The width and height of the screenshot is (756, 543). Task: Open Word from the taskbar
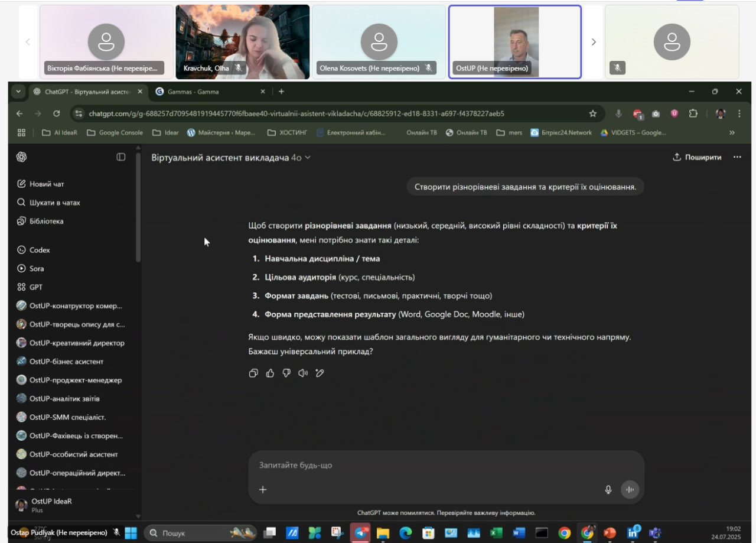pos(519,533)
